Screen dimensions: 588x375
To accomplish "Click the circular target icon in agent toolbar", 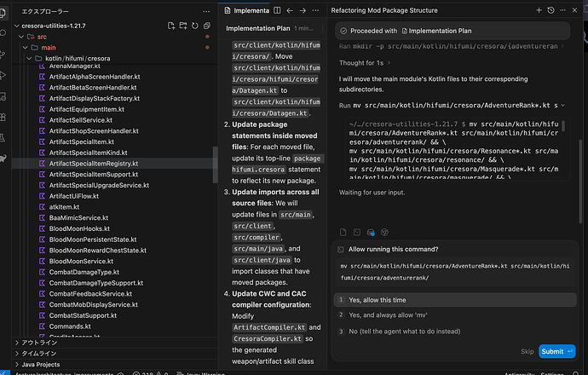I will (384, 232).
